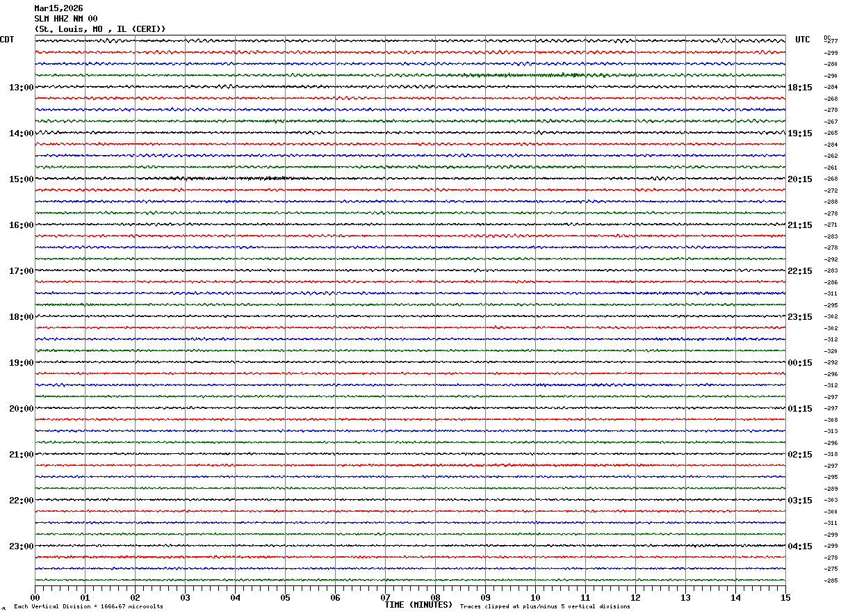Select the 22:00 CDT row label
The width and height of the screenshot is (841, 616).
click(x=21, y=501)
